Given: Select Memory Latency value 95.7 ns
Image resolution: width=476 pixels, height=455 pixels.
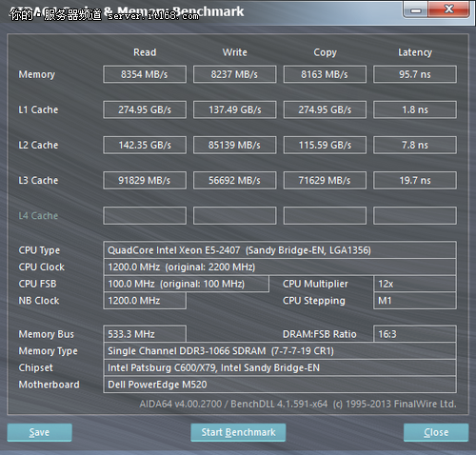Looking at the screenshot, I should (x=415, y=74).
